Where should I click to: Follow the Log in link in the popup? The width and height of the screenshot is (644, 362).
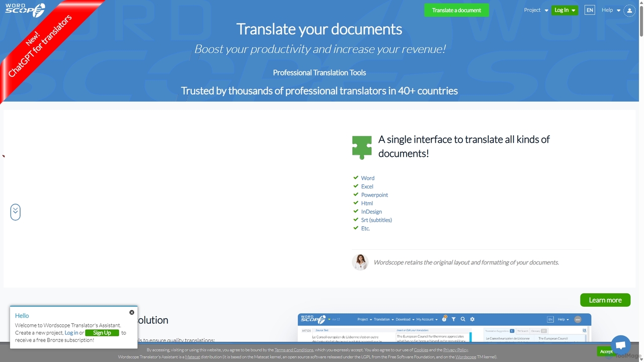[x=71, y=333]
